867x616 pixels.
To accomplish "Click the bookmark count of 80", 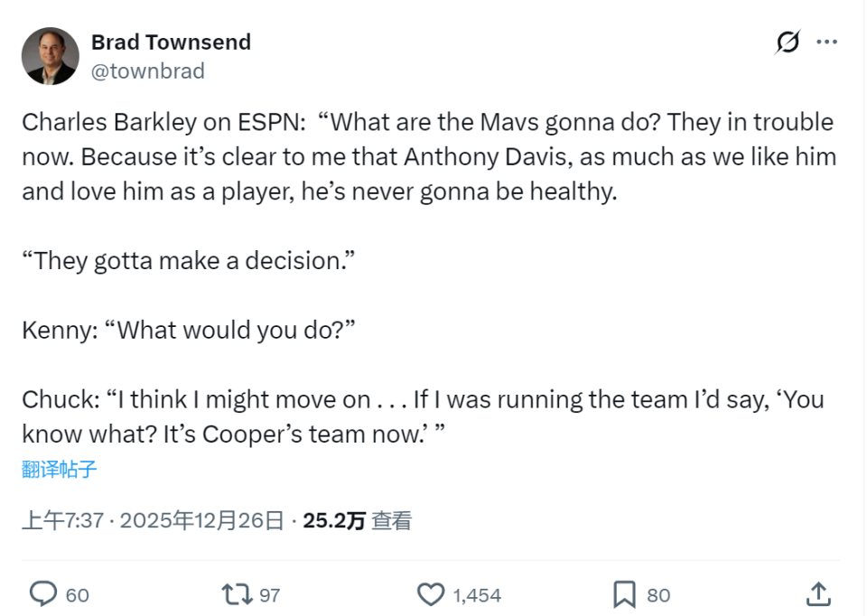I will click(x=658, y=594).
